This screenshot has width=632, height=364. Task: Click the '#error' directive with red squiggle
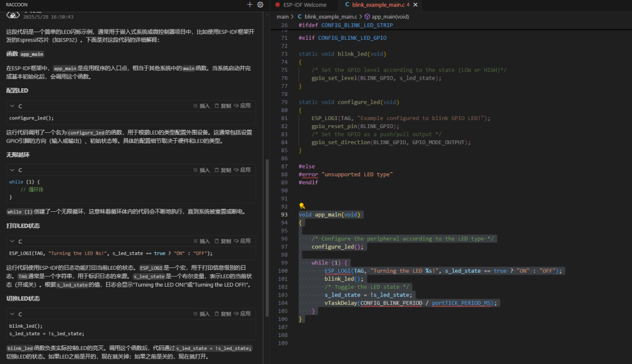tap(308, 174)
